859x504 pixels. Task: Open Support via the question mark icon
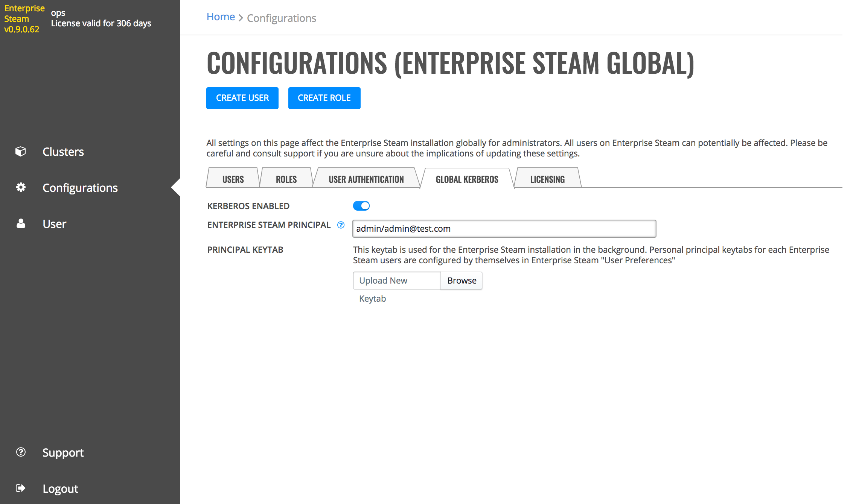click(21, 452)
